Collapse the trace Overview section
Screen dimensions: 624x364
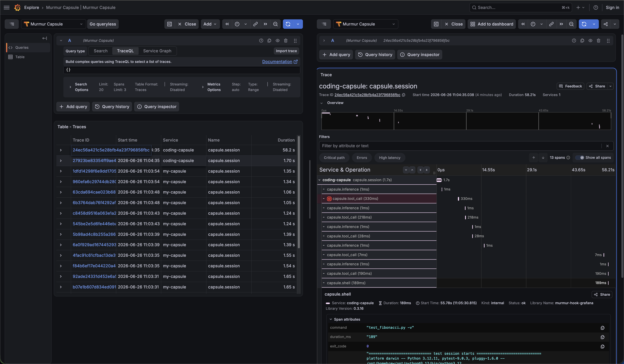point(321,103)
